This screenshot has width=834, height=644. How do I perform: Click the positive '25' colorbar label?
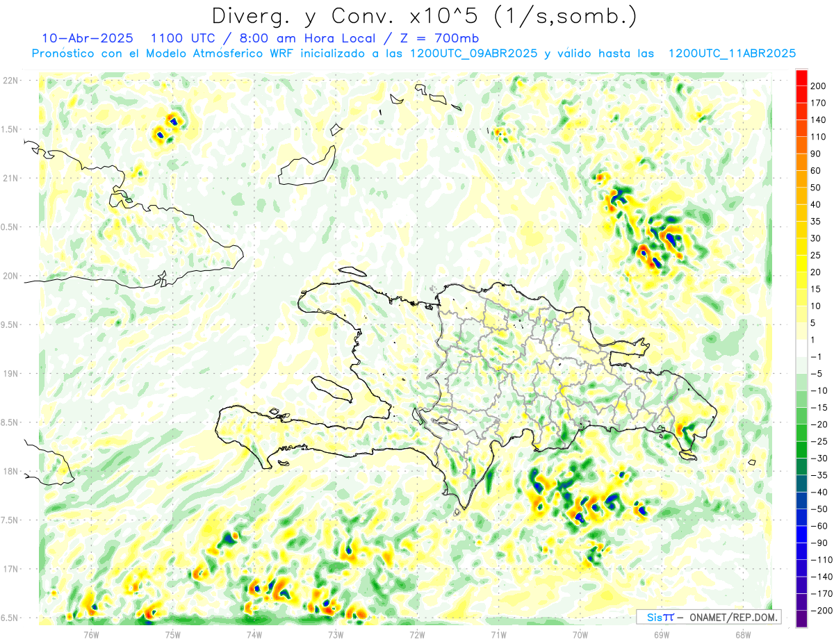click(x=816, y=255)
